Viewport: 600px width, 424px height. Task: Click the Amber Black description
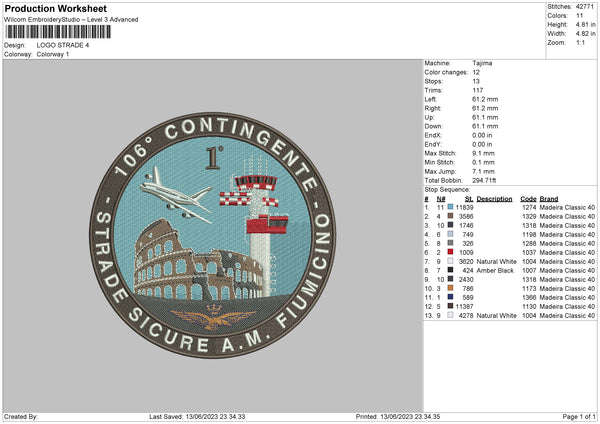495,271
